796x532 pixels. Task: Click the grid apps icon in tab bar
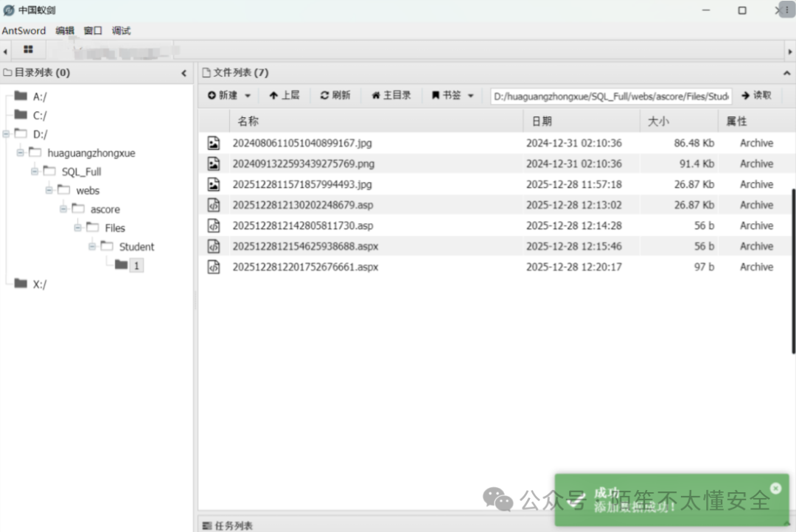tap(28, 49)
